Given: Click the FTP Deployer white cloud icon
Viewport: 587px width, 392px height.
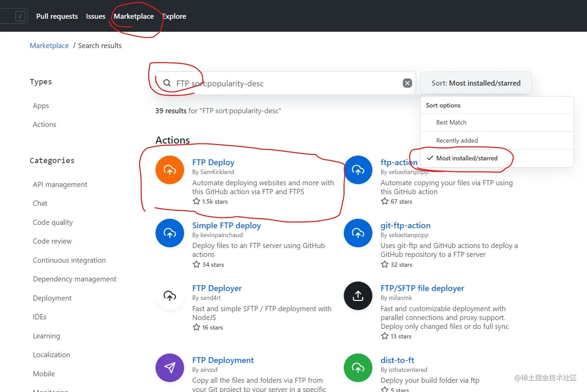Looking at the screenshot, I should (170, 296).
